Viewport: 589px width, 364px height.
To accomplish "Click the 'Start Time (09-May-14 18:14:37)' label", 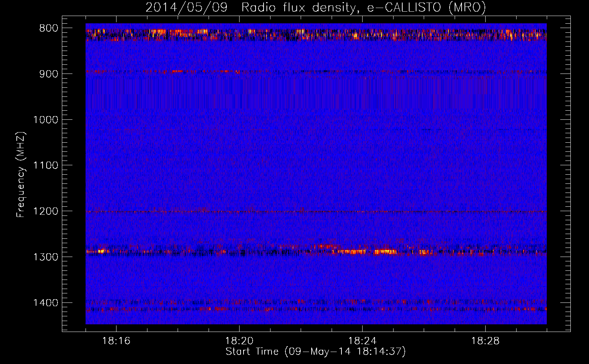I will (316, 352).
